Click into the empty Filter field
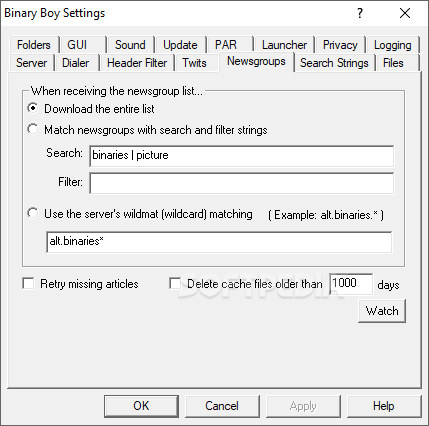The height and width of the screenshot is (426, 429). tap(242, 183)
